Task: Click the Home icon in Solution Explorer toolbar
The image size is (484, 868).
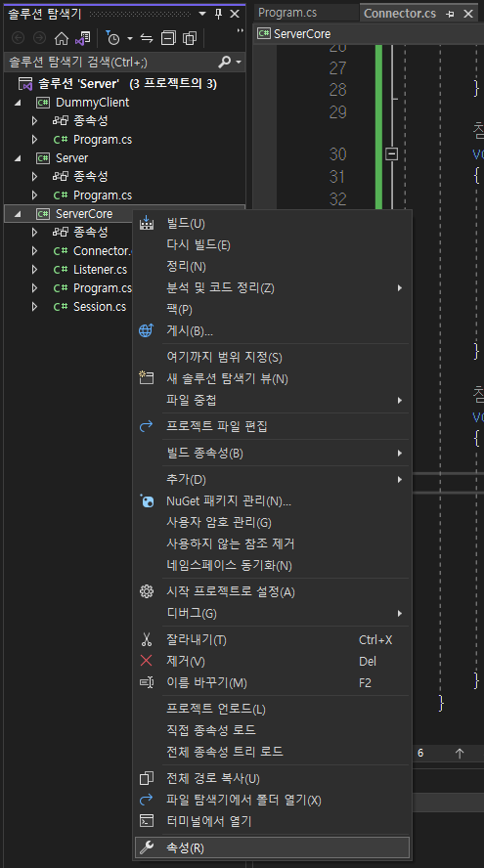Action: coord(62,38)
